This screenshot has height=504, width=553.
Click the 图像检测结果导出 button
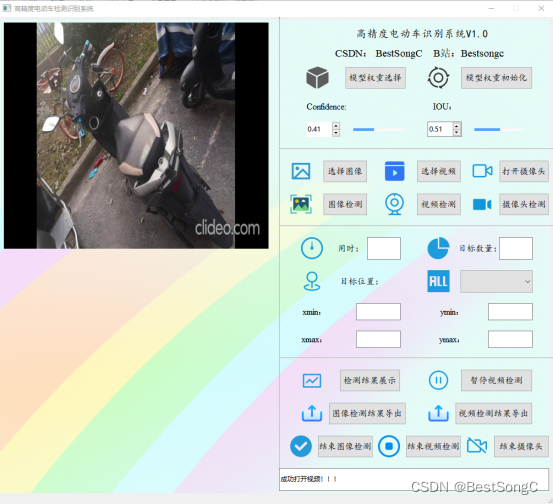click(x=367, y=413)
